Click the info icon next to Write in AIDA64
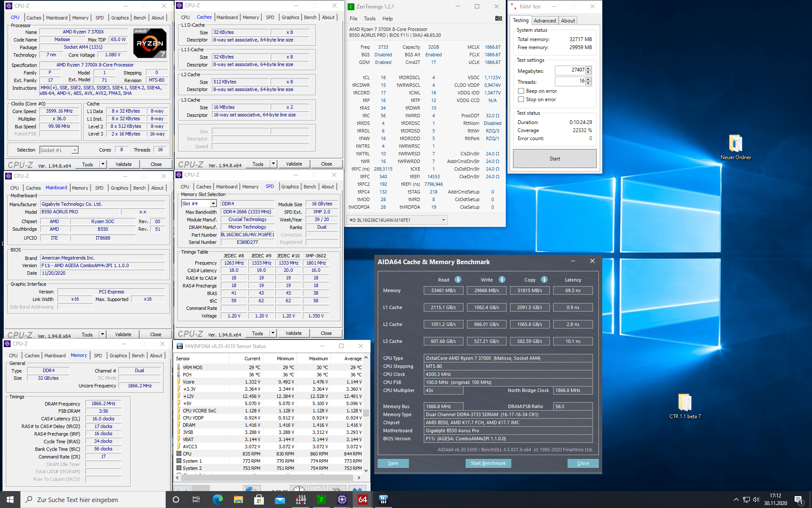The width and height of the screenshot is (812, 508). (x=502, y=279)
